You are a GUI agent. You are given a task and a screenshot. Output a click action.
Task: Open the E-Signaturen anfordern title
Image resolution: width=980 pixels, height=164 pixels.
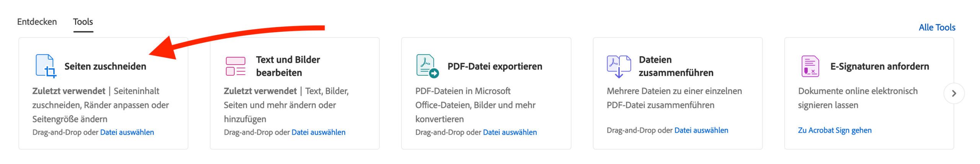coord(879,67)
